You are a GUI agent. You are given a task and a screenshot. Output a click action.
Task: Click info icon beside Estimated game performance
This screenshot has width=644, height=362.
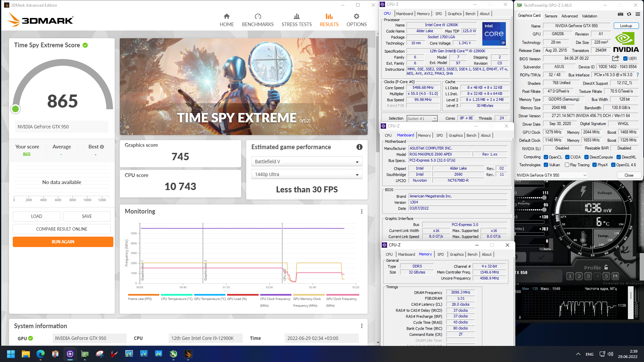[x=359, y=147]
